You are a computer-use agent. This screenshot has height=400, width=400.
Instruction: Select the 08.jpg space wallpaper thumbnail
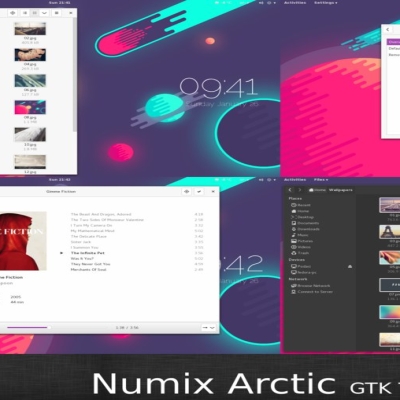(x=30, y=107)
